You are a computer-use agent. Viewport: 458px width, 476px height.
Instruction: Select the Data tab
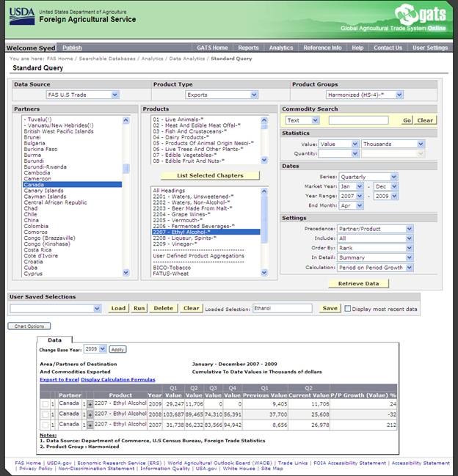54,340
